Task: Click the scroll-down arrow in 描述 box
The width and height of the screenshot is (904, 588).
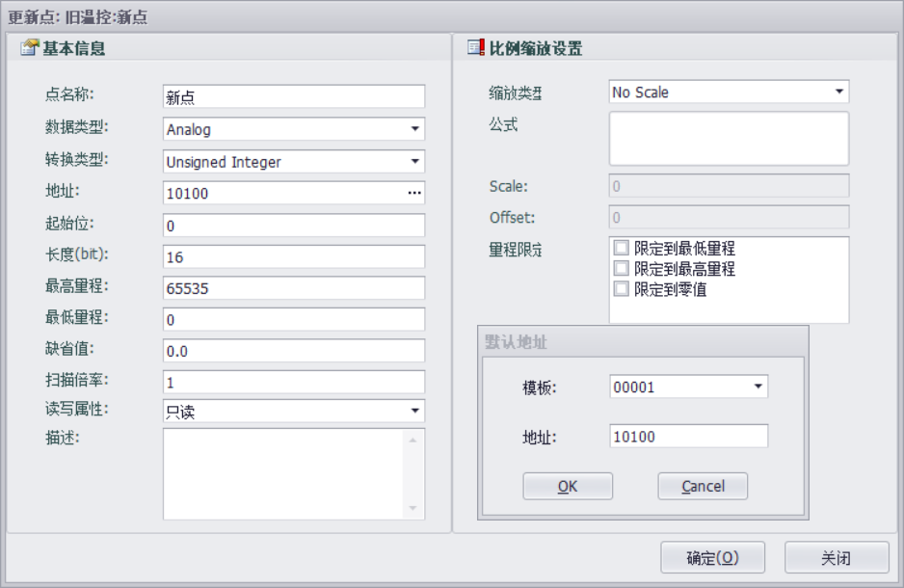Action: tap(413, 508)
